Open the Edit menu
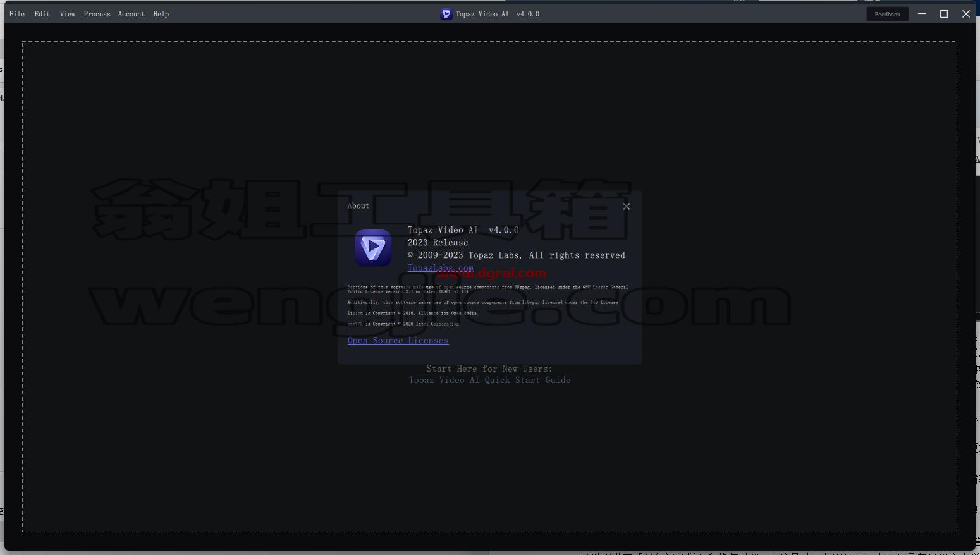Image resolution: width=980 pixels, height=555 pixels. [x=42, y=14]
